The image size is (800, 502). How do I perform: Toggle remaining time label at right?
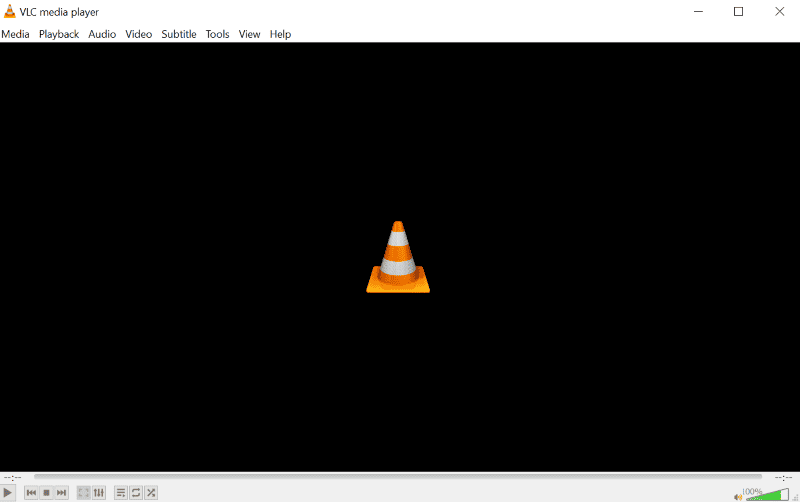(x=783, y=478)
